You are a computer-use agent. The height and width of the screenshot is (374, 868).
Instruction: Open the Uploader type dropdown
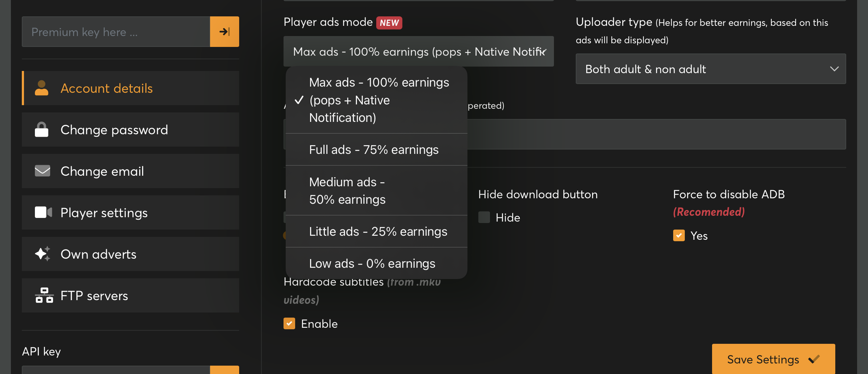point(711,69)
